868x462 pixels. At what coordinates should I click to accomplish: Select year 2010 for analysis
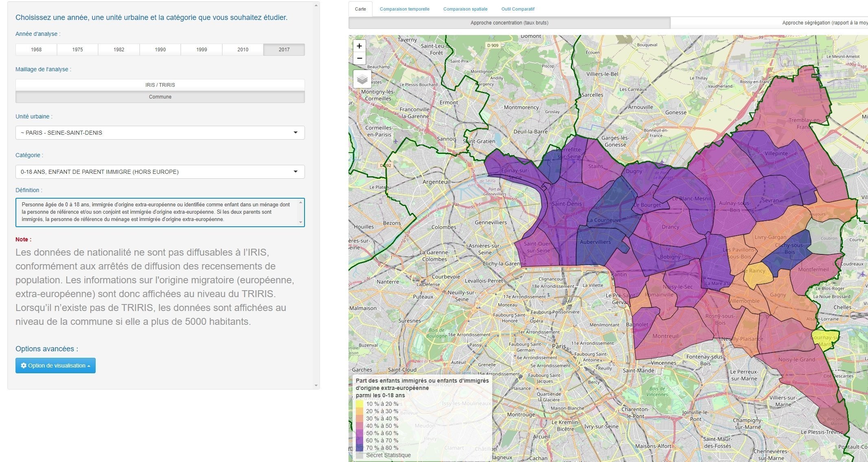pyautogui.click(x=243, y=50)
